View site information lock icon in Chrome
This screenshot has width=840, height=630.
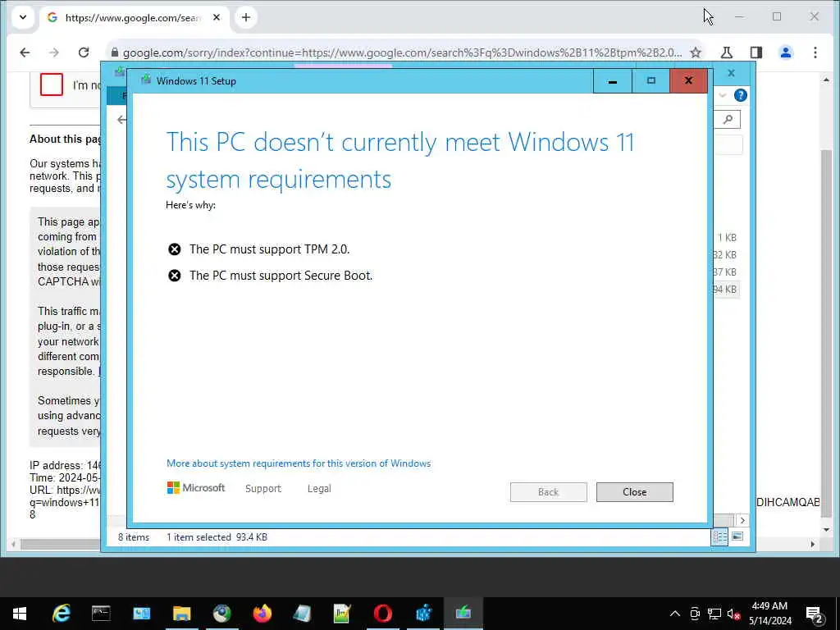coord(114,52)
